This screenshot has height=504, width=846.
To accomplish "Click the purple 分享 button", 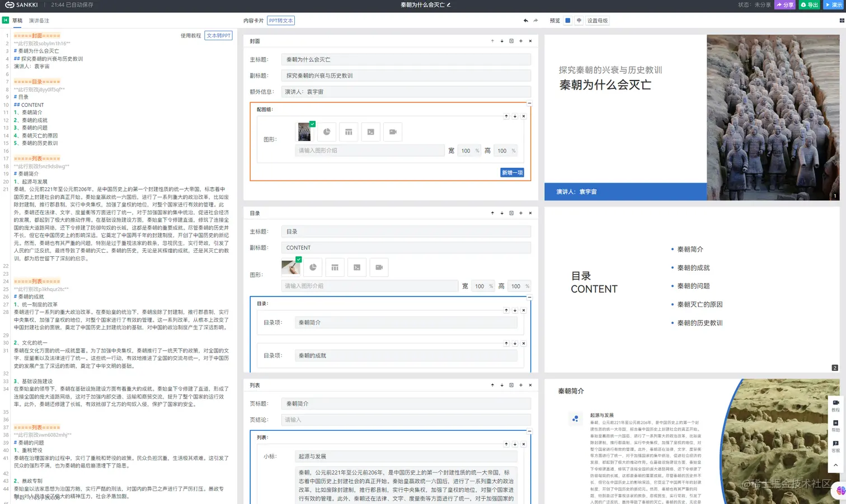I will 785,4.
